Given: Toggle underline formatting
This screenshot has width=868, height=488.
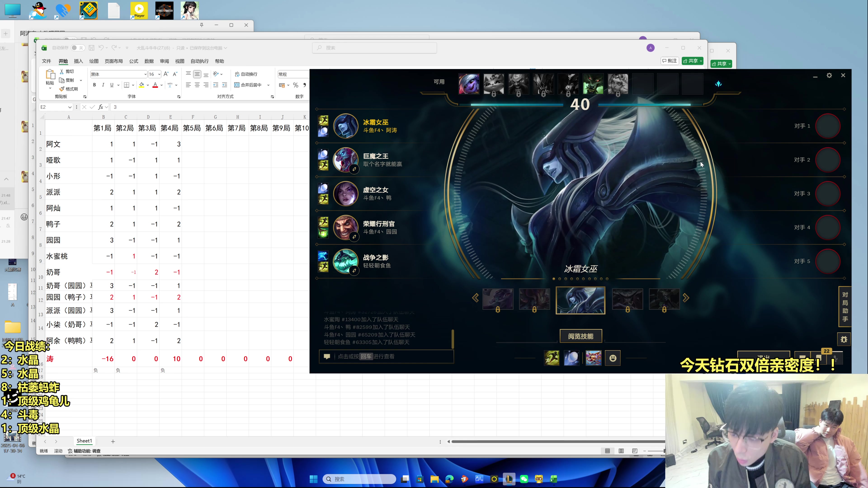Looking at the screenshot, I should pos(112,85).
